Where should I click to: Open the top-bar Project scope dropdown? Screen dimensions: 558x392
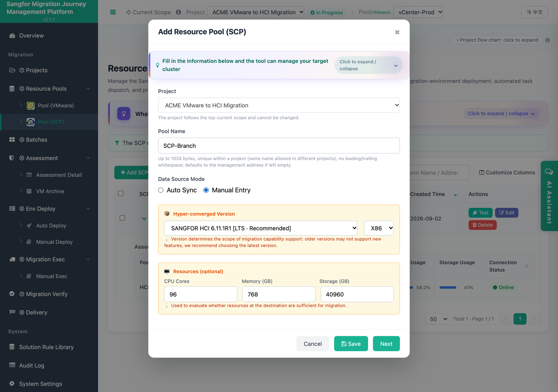(256, 12)
